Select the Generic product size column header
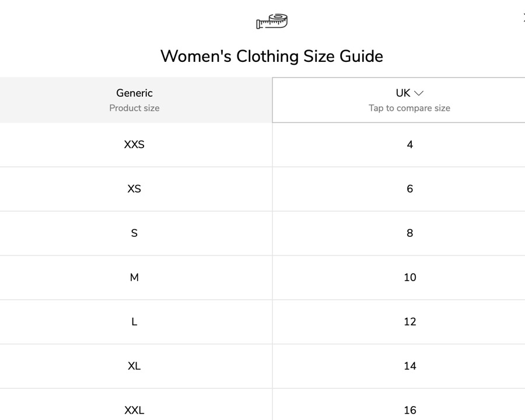Viewport: 525px width, 420px height. coord(134,100)
